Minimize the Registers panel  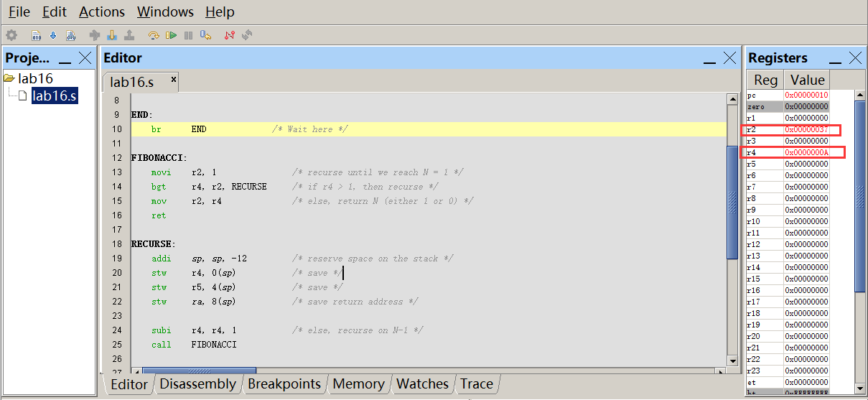click(836, 62)
